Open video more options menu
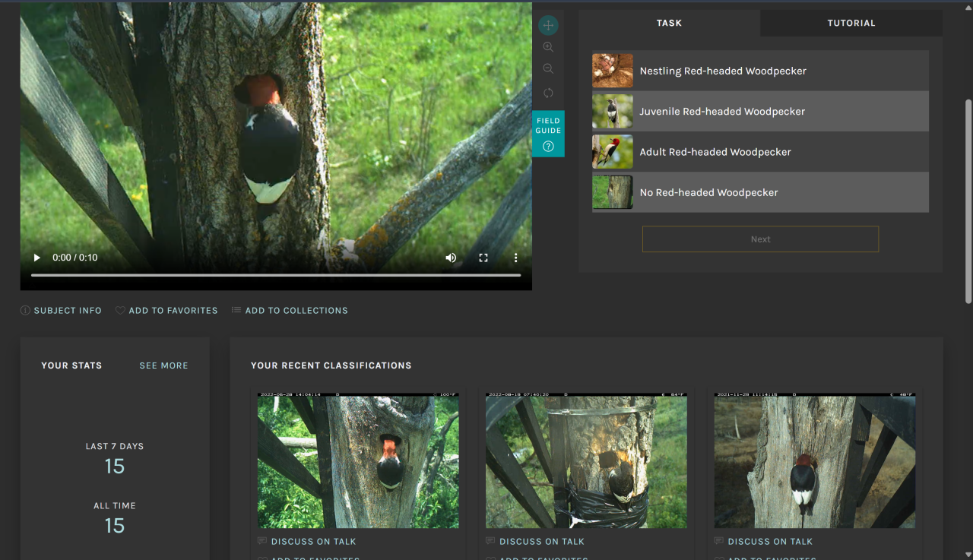973x560 pixels. tap(515, 258)
